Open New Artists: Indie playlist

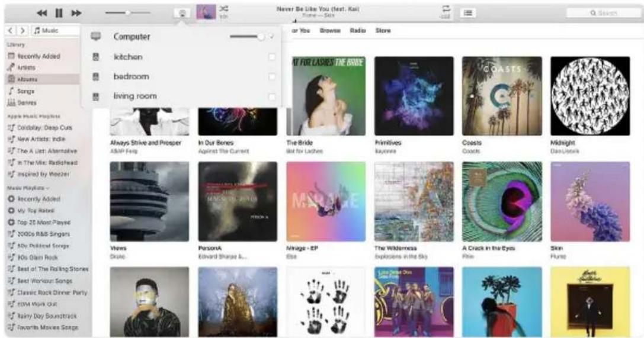pos(41,139)
